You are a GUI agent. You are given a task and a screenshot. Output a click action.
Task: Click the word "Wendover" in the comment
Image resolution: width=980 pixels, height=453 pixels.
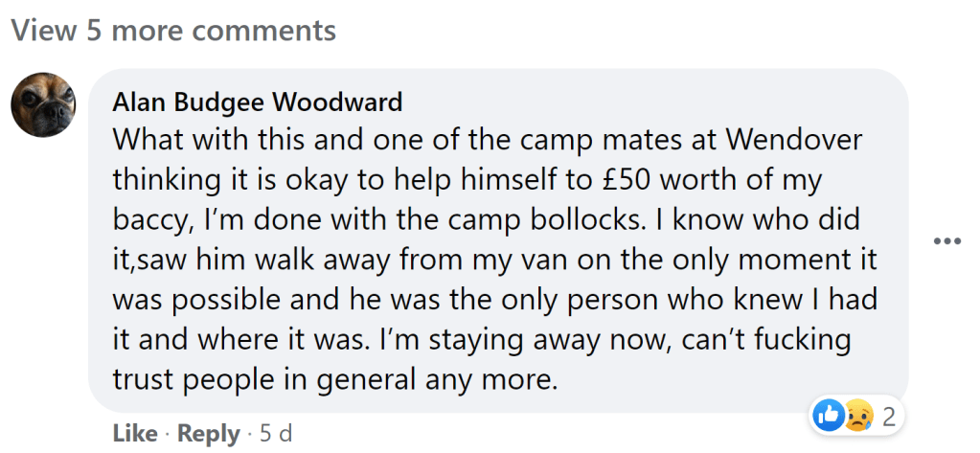pos(794,140)
